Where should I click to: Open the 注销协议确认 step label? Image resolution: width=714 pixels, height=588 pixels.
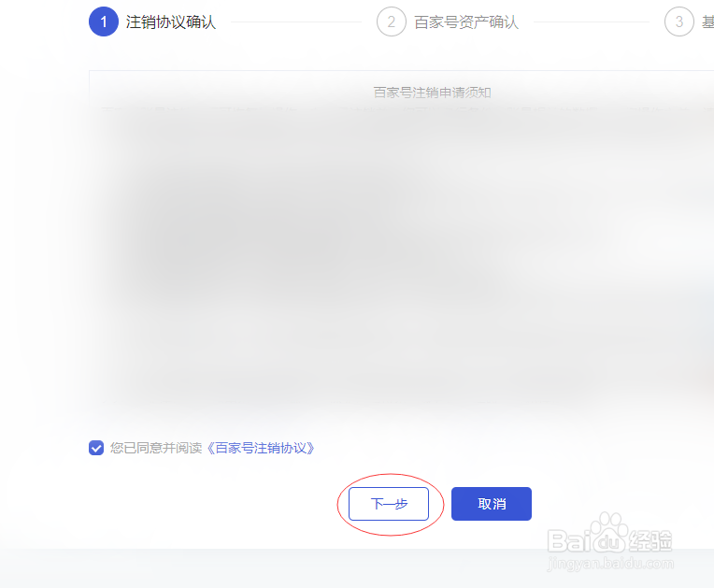[x=171, y=22]
